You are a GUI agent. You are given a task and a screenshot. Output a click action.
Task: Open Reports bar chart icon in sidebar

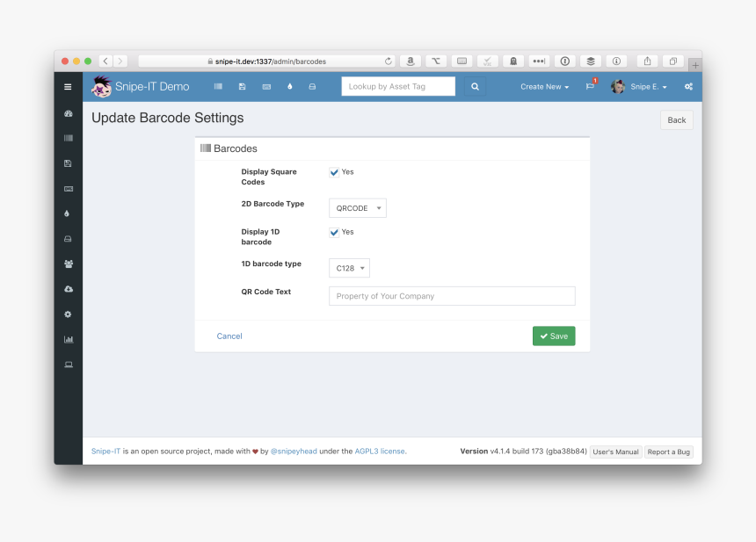click(69, 339)
